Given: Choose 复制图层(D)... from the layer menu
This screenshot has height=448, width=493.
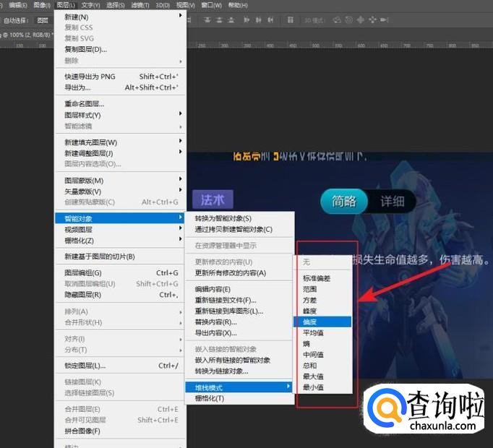Looking at the screenshot, I should click(120, 49).
